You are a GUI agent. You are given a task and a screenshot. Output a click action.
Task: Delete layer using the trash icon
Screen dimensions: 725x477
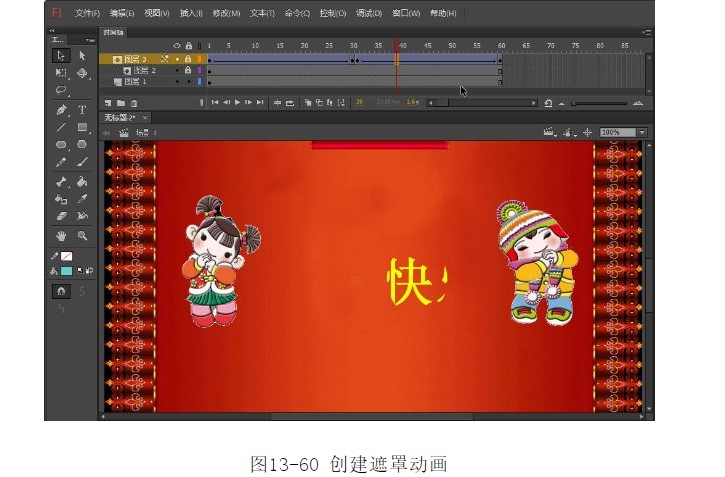[134, 102]
